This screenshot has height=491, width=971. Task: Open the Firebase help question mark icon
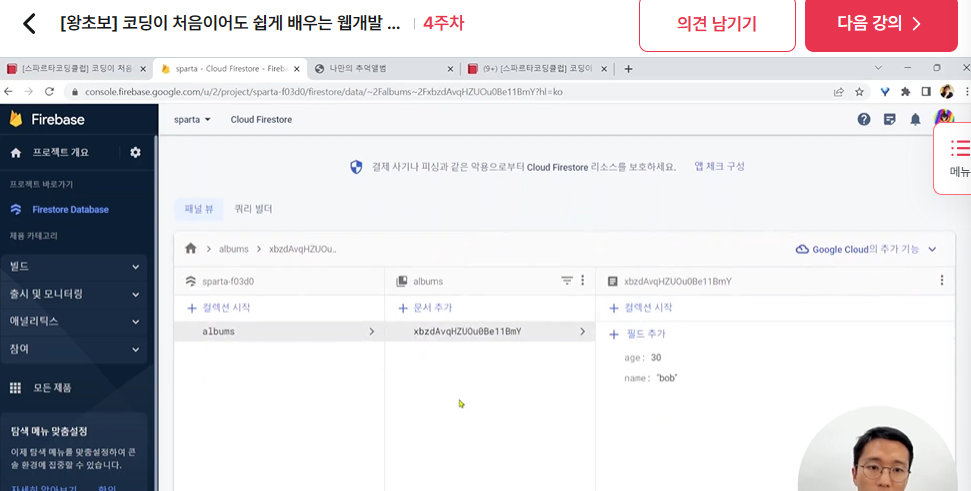tap(864, 119)
